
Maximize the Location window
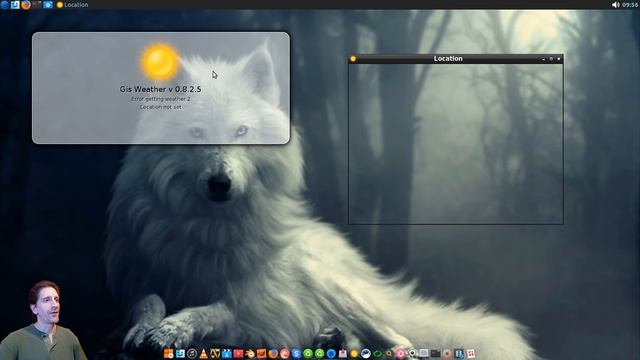pos(551,59)
